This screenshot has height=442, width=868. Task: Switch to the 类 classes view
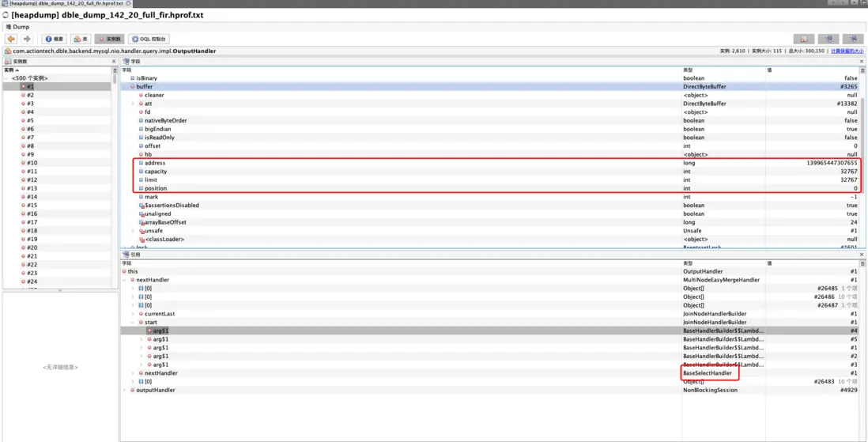(x=81, y=39)
